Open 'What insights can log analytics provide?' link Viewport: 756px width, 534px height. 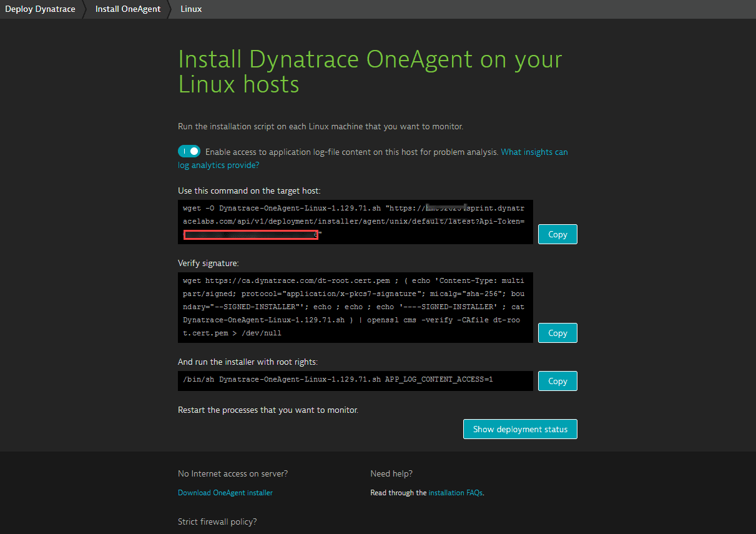tap(373, 159)
